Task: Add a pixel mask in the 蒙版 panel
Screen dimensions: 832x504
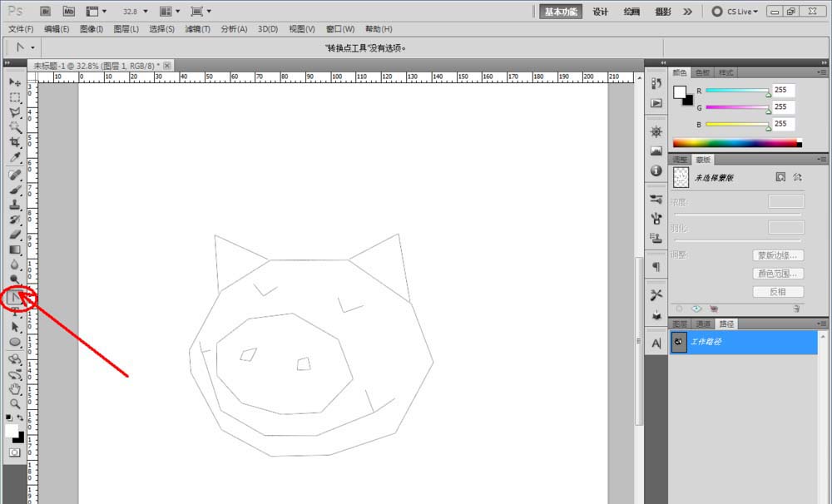Action: (780, 177)
